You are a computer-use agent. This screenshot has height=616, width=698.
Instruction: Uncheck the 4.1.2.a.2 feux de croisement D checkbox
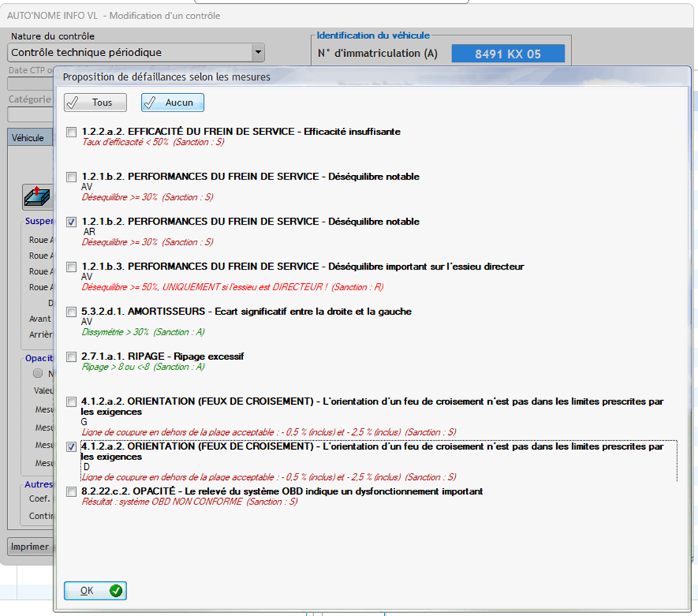point(71,447)
